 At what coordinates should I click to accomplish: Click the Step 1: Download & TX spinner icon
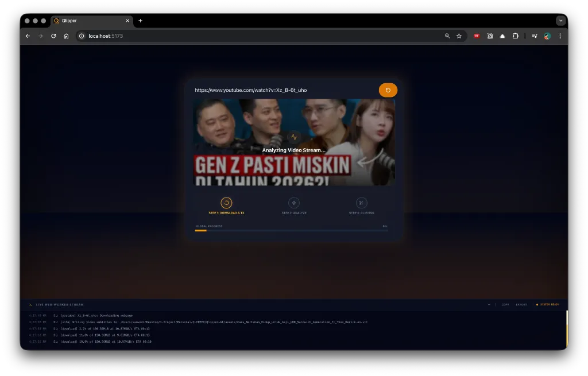[226, 203]
